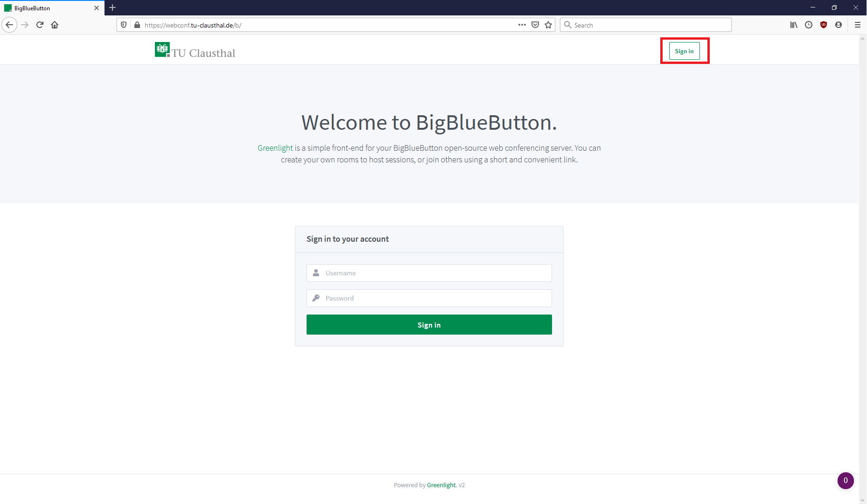
Task: Open Greenlight link in footer
Action: [441, 485]
